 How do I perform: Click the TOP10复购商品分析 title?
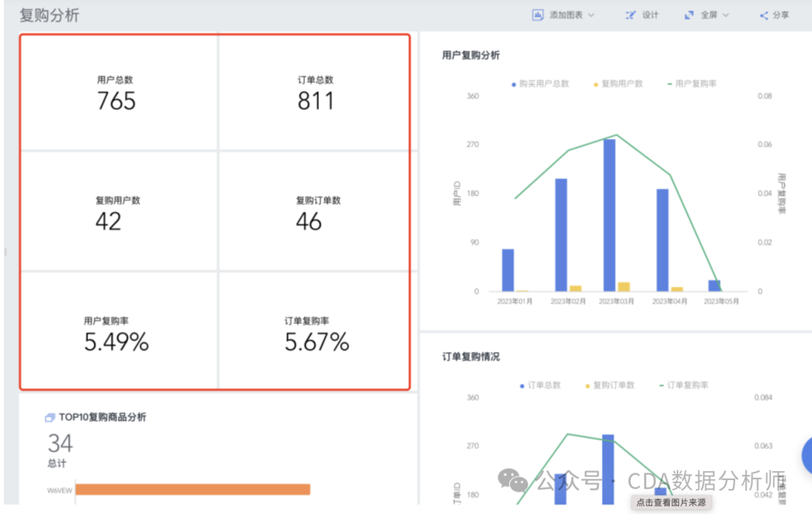[102, 417]
